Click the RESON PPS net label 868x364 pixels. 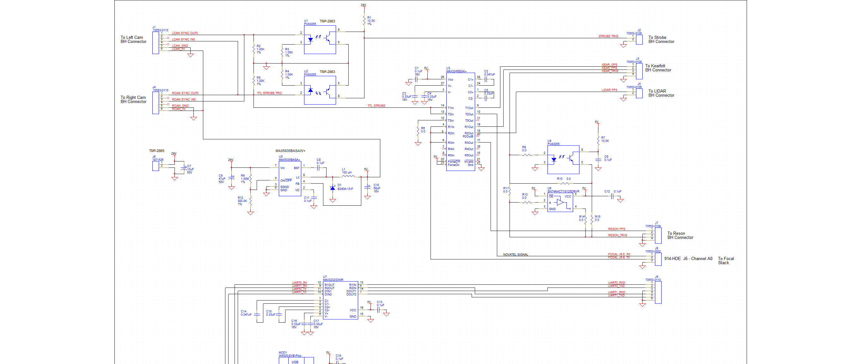click(616, 229)
